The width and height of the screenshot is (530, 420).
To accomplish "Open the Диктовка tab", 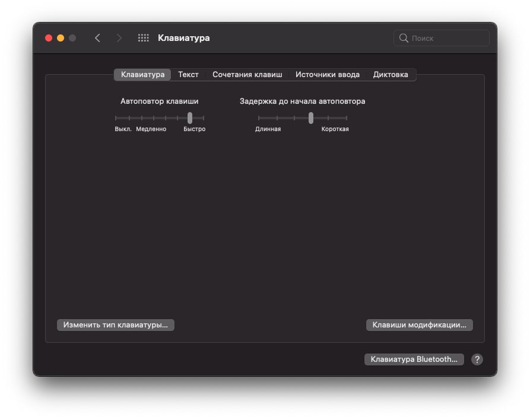I will pyautogui.click(x=391, y=74).
